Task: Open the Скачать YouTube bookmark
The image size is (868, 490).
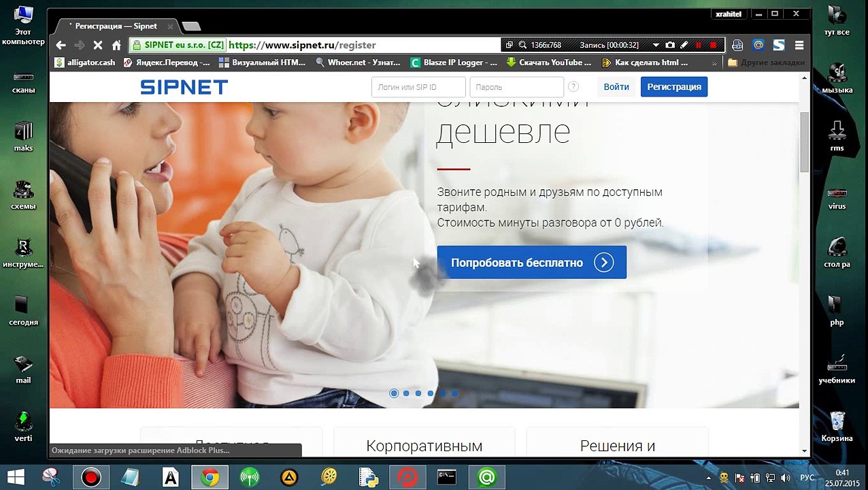Action: pyautogui.click(x=550, y=63)
